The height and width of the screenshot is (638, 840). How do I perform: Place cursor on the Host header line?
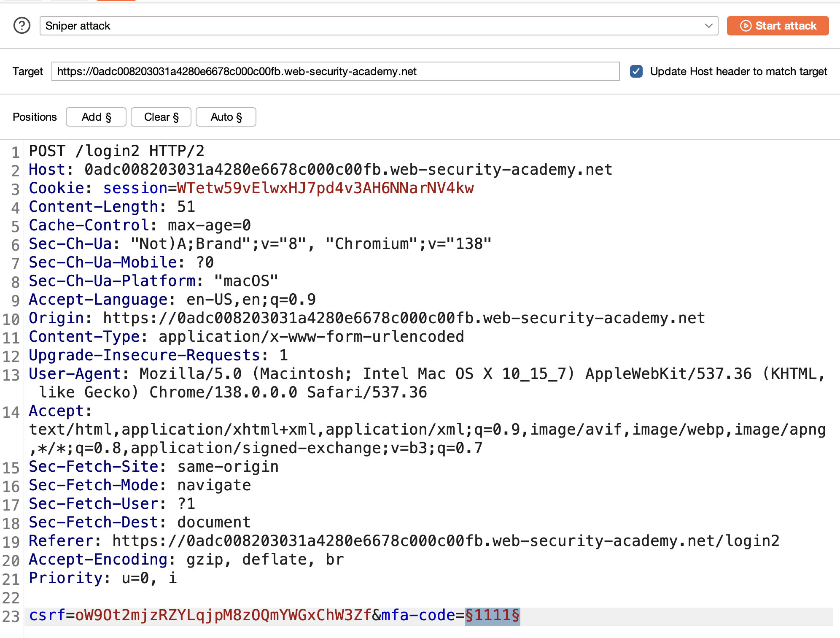tap(320, 170)
